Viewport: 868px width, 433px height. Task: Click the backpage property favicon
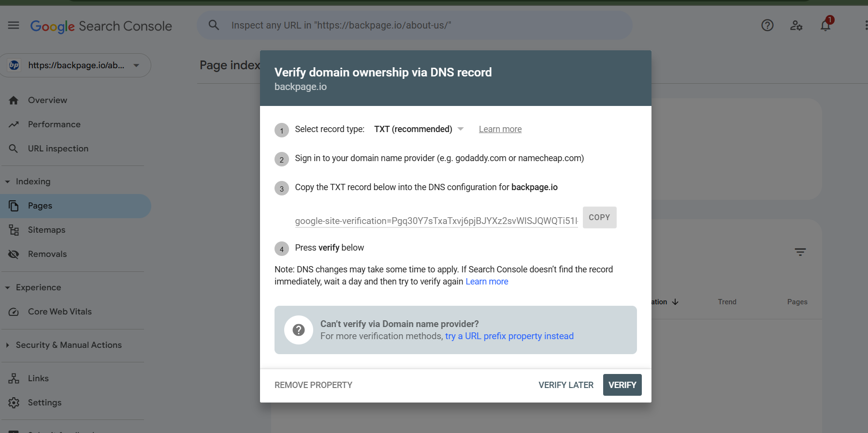[14, 65]
